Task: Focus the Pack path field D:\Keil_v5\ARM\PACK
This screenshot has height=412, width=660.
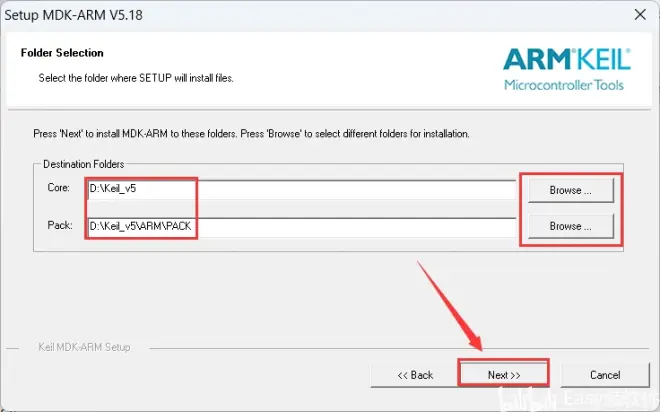Action: (301, 226)
